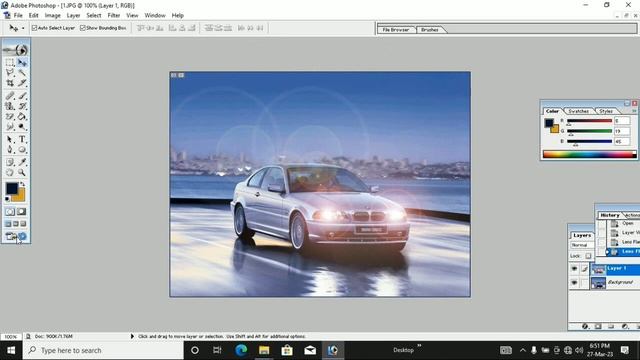Select the Path Selection tool
The height and width of the screenshot is (360, 640).
pos(10,140)
